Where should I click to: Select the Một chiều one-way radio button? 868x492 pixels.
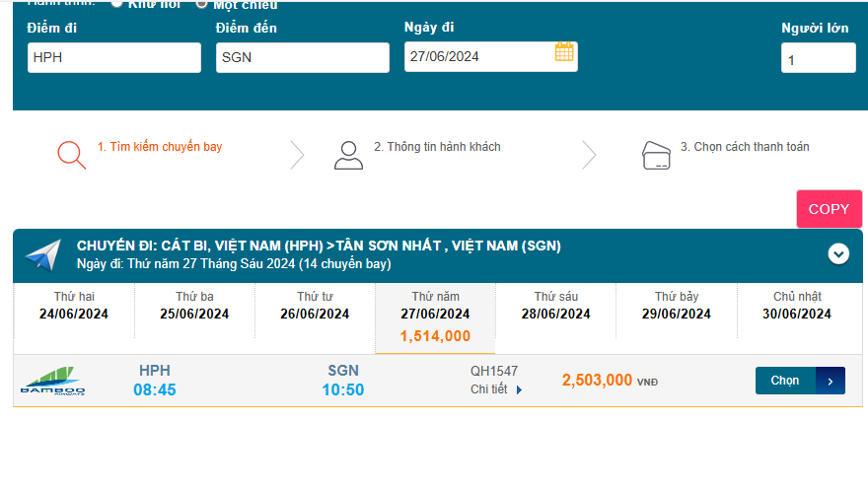click(202, 3)
